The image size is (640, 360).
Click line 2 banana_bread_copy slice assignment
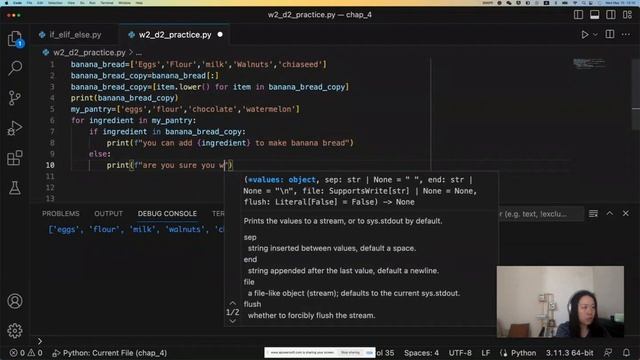[144, 76]
